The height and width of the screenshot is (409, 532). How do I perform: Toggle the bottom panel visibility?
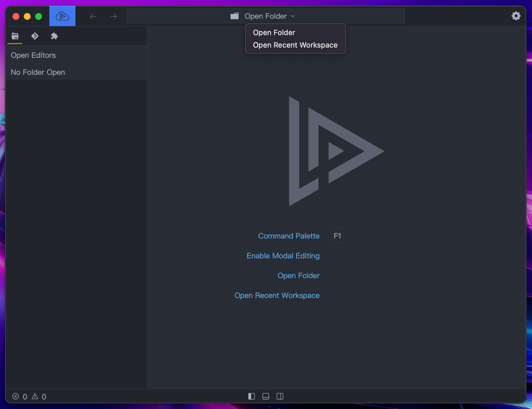265,396
